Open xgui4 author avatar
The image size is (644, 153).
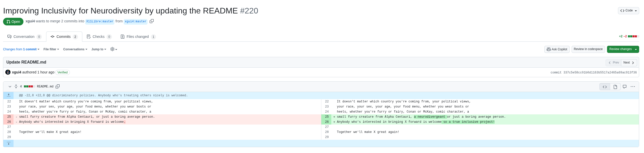[8, 72]
